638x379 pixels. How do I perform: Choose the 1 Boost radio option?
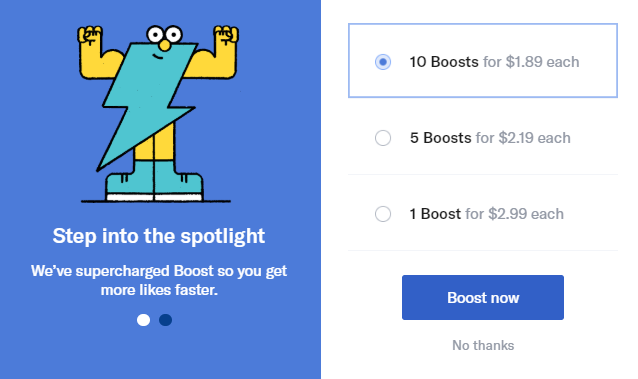[x=383, y=214]
